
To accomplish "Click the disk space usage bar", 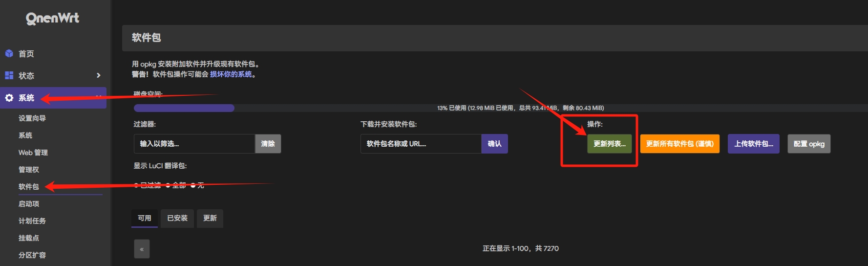I will point(501,108).
